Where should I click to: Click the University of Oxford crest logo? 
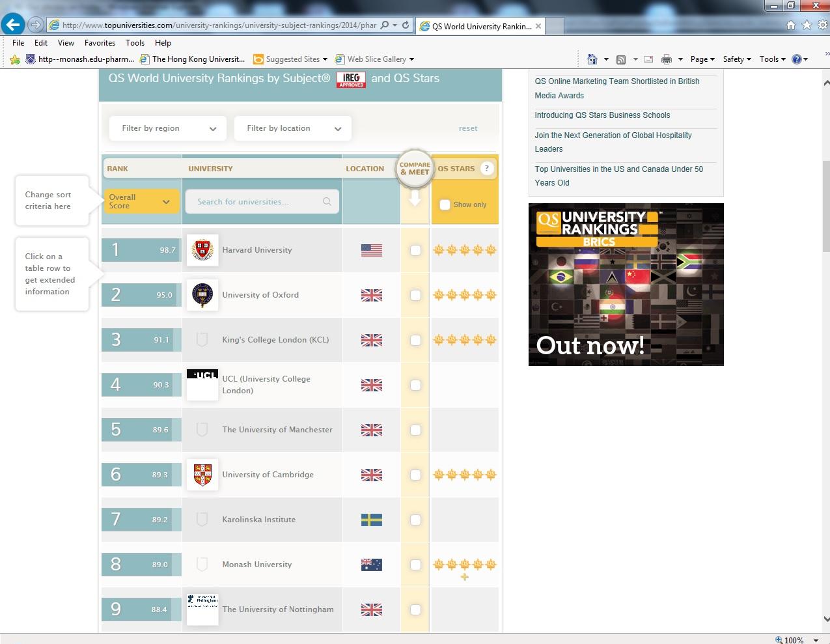202,295
